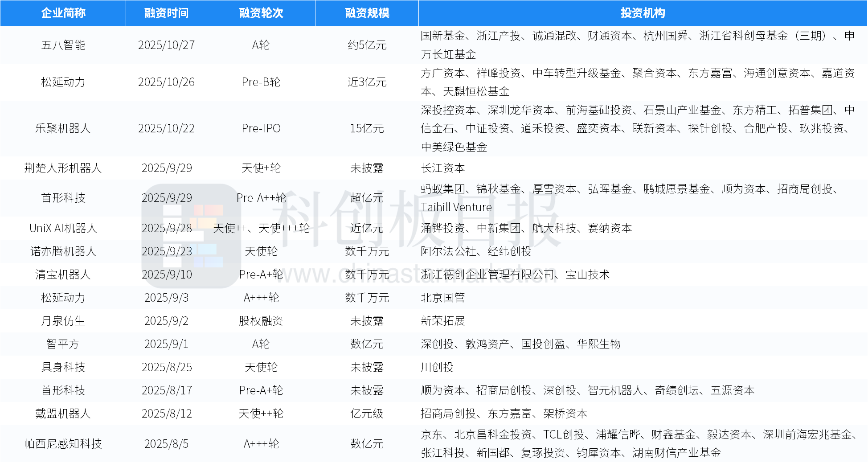Select the date '2025/9/1'
The width and height of the screenshot is (868, 463).
166,344
